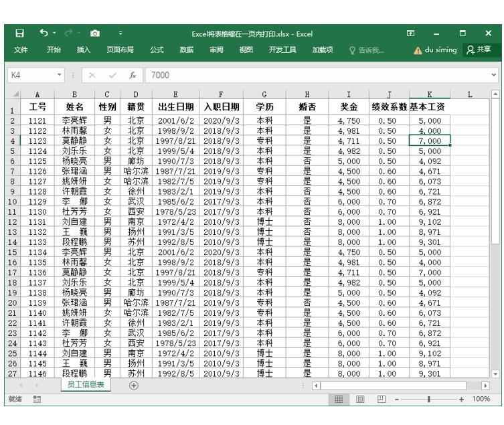Click the zoom out minus button
Image resolution: width=504 pixels, height=425 pixels.
397,400
